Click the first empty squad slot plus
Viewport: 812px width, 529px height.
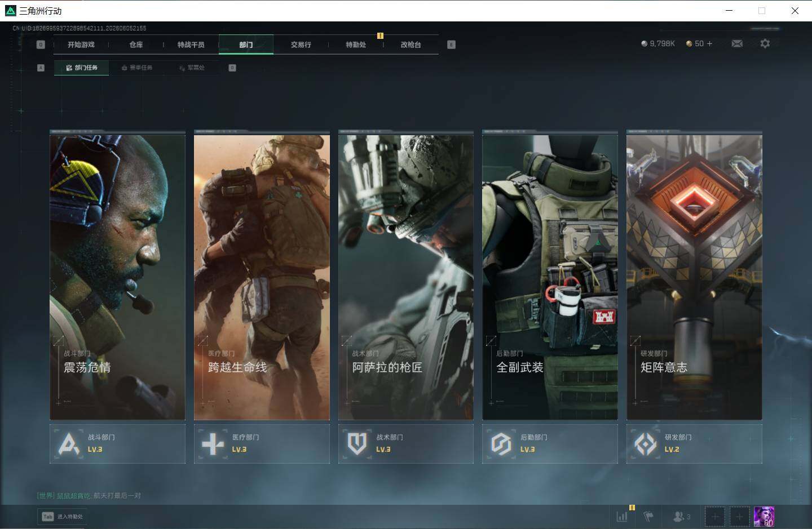pyautogui.click(x=715, y=517)
